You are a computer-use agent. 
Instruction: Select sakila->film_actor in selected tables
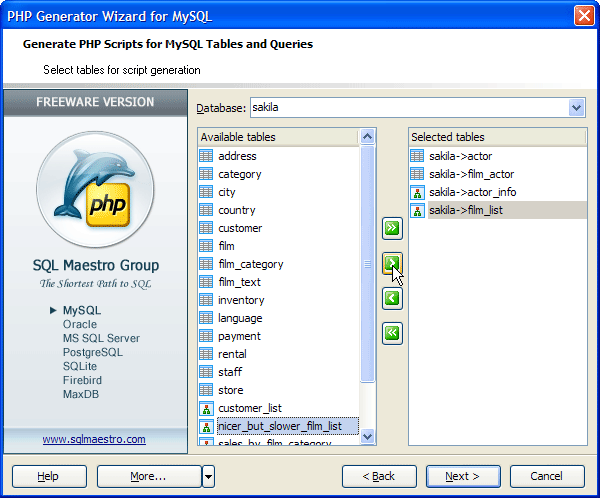(x=471, y=174)
